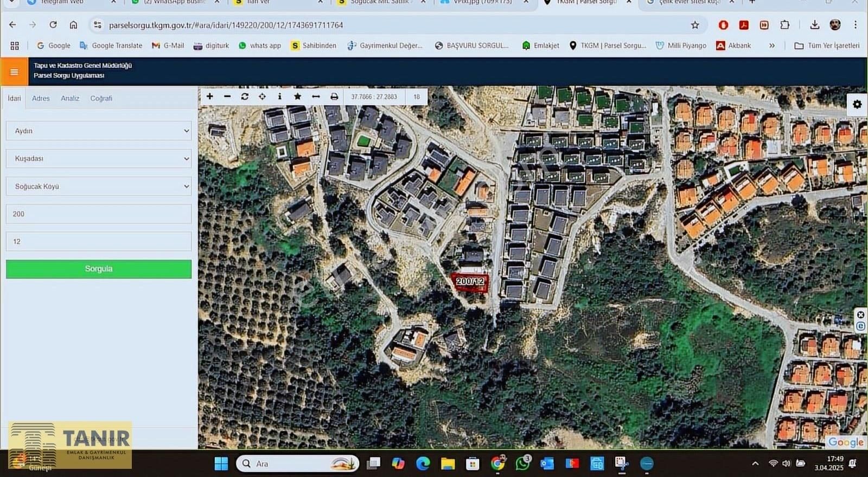Click the ada number field showing 200
Image resolution: width=868 pixels, height=477 pixels.
(x=99, y=214)
